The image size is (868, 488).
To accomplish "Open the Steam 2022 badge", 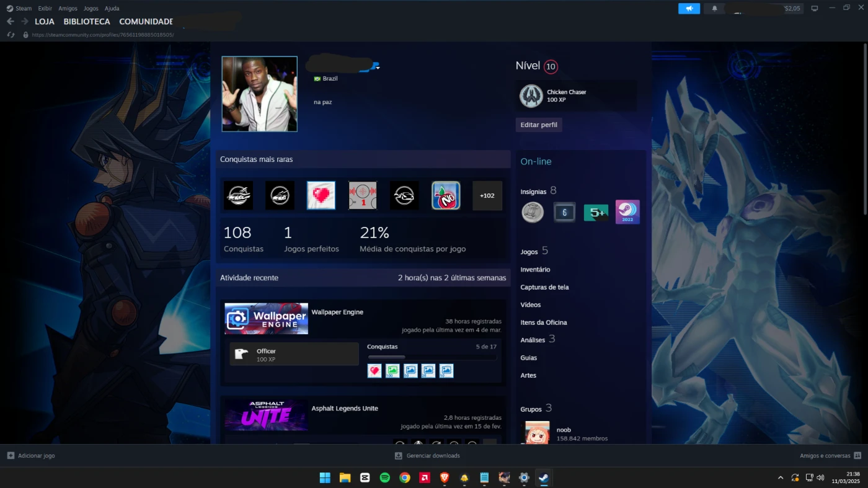I will point(627,212).
